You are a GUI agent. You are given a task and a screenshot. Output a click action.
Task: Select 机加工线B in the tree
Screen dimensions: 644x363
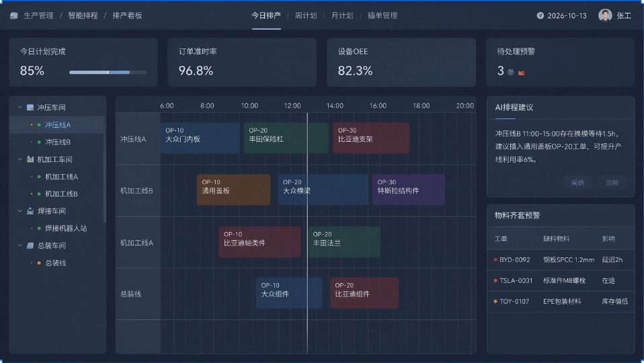[x=56, y=194]
